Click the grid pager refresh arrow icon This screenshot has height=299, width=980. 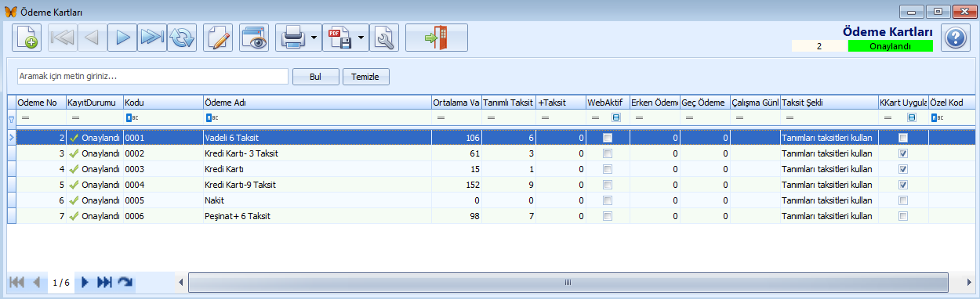click(125, 282)
